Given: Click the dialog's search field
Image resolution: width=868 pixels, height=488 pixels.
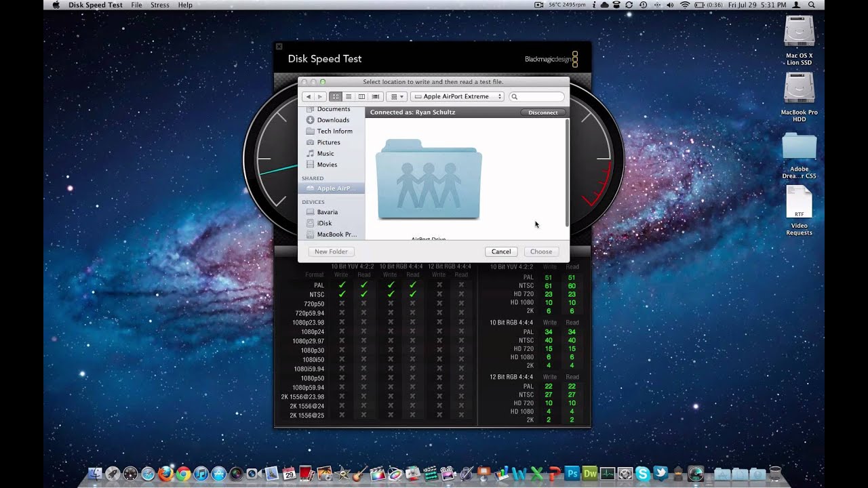Looking at the screenshot, I should pyautogui.click(x=536, y=96).
